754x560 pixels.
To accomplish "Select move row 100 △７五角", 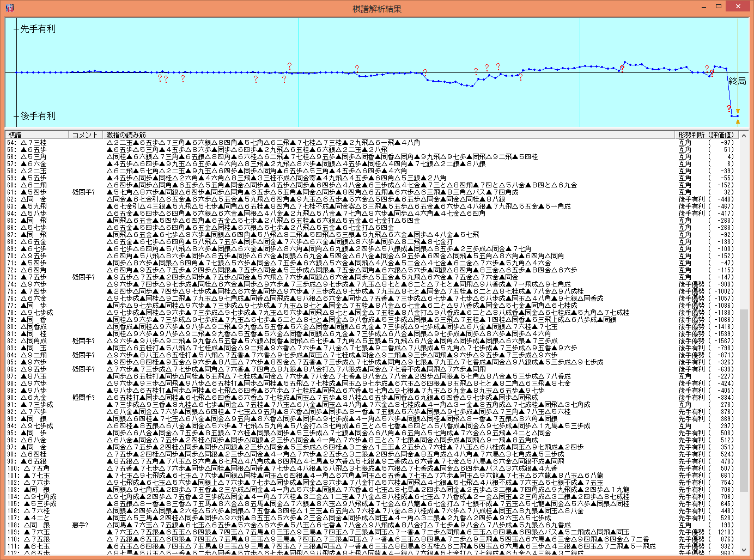I will tap(34, 468).
